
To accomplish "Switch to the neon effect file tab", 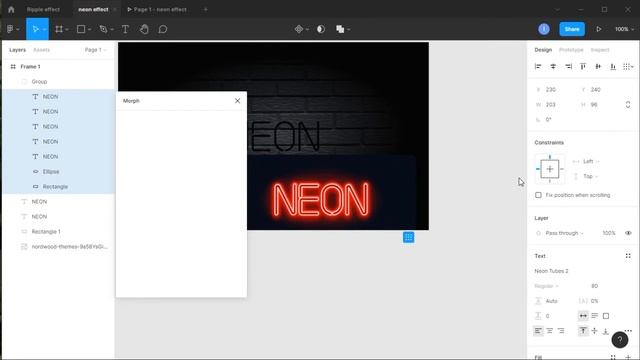I will (93, 9).
